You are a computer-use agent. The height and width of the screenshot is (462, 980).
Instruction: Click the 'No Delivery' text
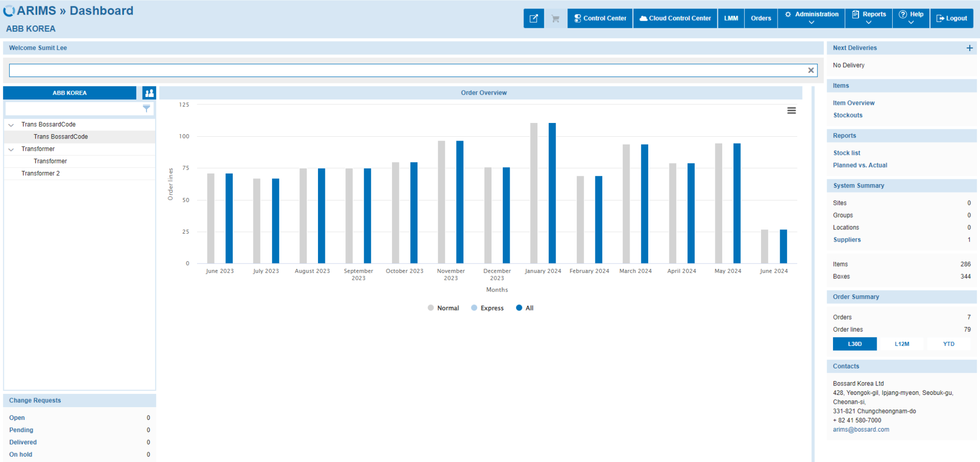click(849, 66)
